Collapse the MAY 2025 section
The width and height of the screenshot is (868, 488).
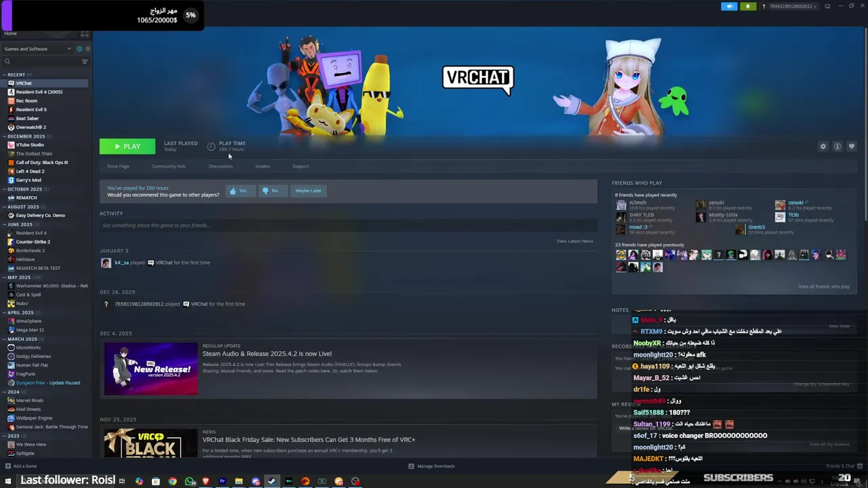(4, 277)
